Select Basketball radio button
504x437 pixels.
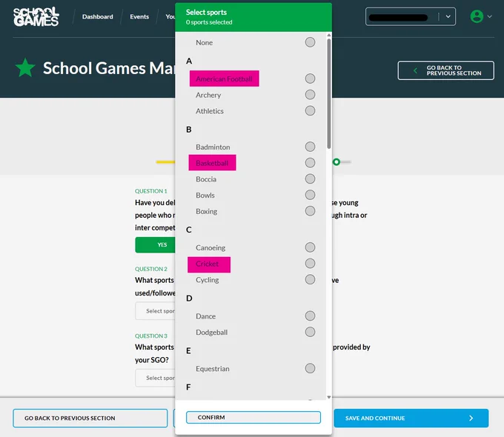[310, 163]
